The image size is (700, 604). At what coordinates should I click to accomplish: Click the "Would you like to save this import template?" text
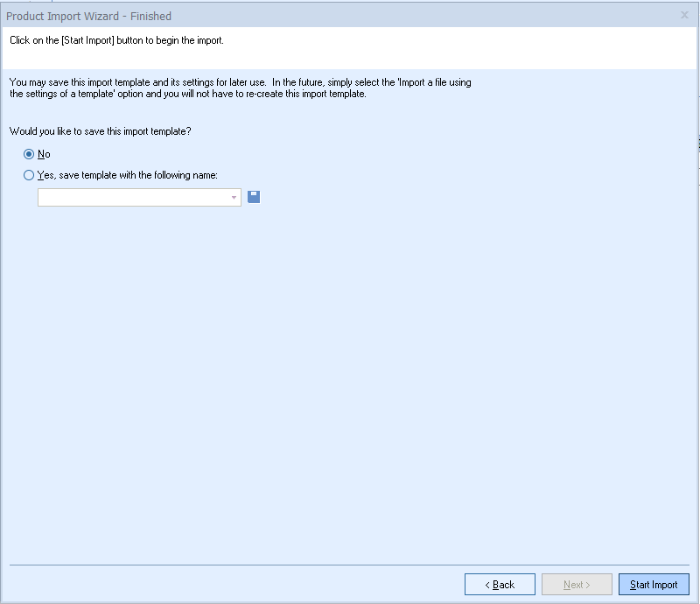tap(101, 131)
